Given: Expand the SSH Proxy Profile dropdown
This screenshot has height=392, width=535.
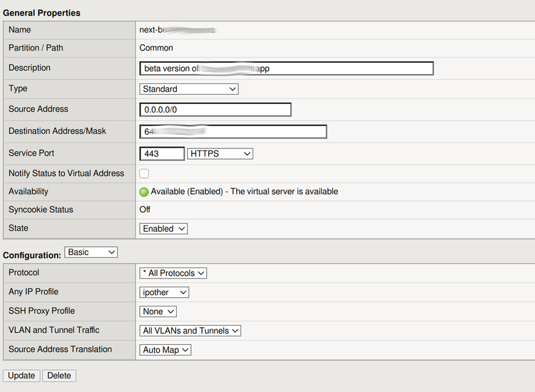Looking at the screenshot, I should 158,311.
